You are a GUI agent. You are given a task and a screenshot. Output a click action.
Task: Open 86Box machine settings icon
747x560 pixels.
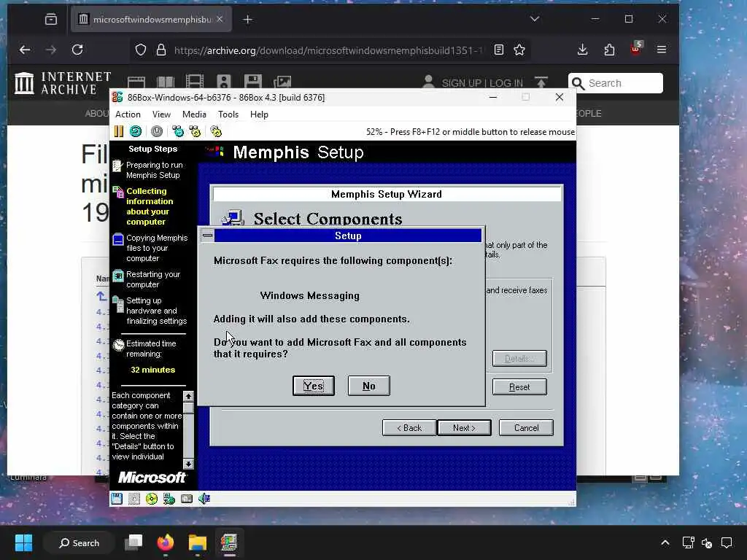click(216, 131)
